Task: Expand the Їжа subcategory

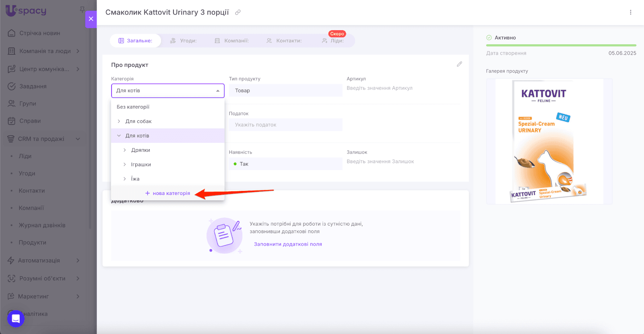Action: tap(124, 179)
